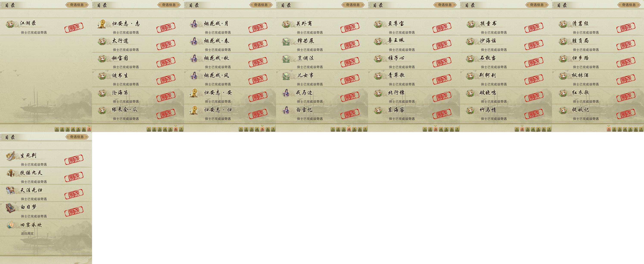The width and height of the screenshot is (644, 264).
Task: Select the 荆轲刺 adventure entry
Action: (506, 78)
